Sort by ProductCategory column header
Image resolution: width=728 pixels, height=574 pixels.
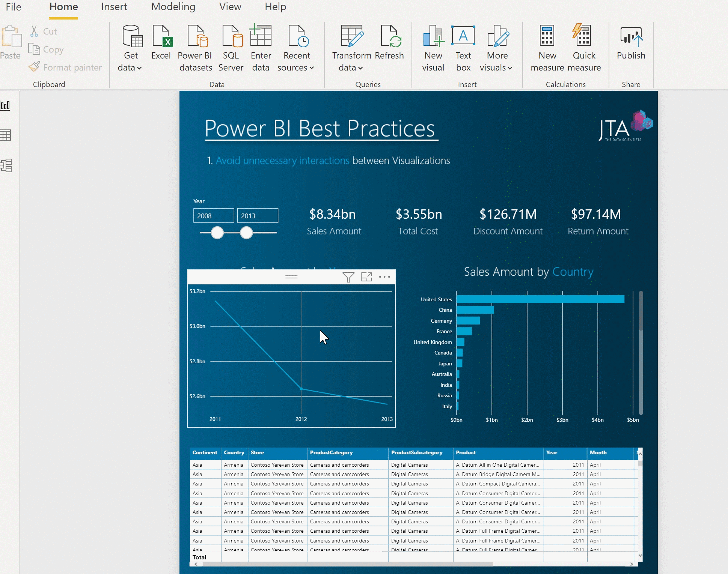tap(347, 453)
